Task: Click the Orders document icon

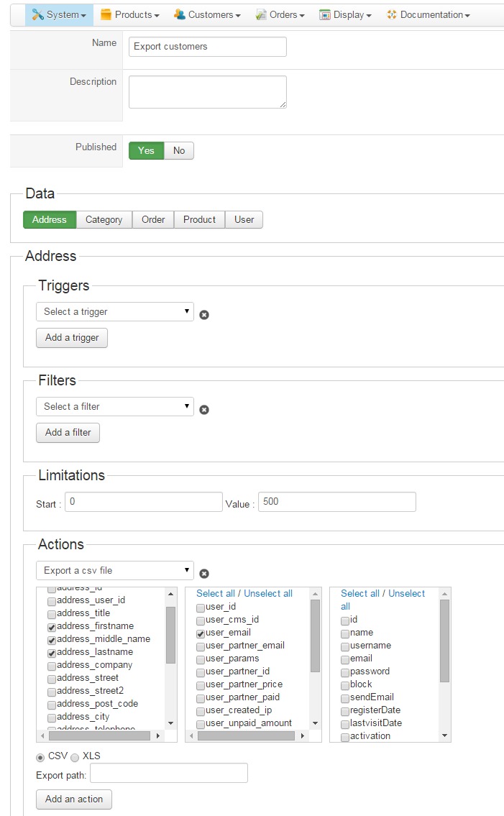Action: click(261, 14)
